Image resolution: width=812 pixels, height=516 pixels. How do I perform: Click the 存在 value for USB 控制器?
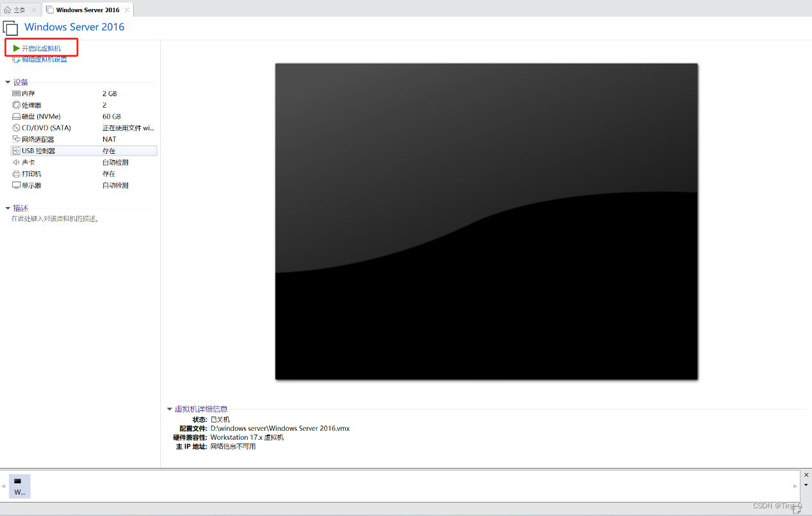(x=109, y=151)
